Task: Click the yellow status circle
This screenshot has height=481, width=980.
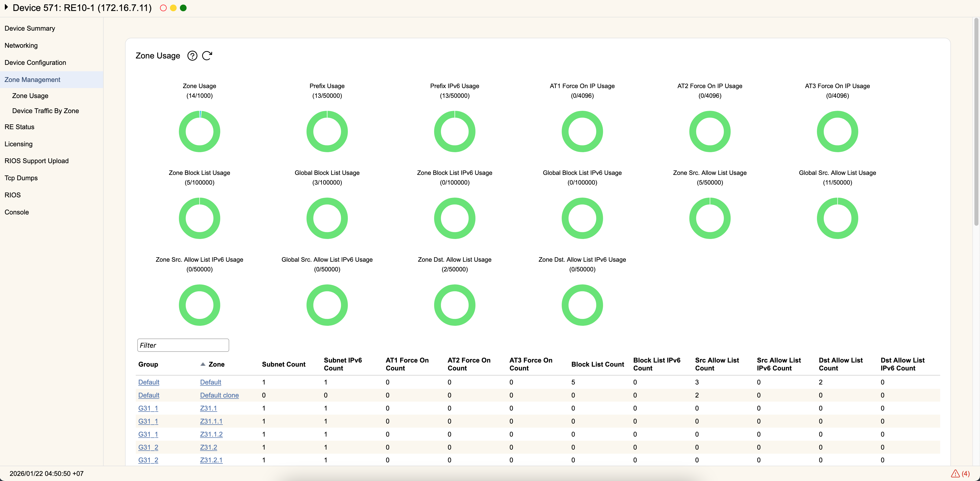Action: point(173,8)
